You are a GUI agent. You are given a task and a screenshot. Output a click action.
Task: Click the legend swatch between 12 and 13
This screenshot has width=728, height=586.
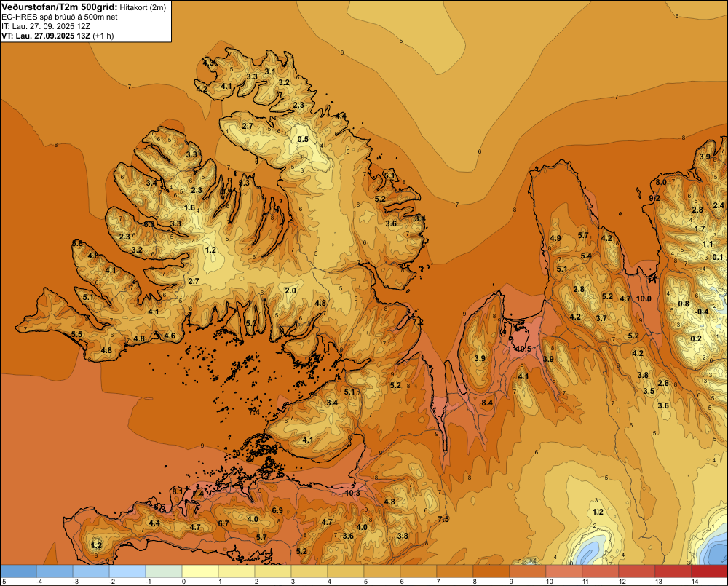coord(637,571)
